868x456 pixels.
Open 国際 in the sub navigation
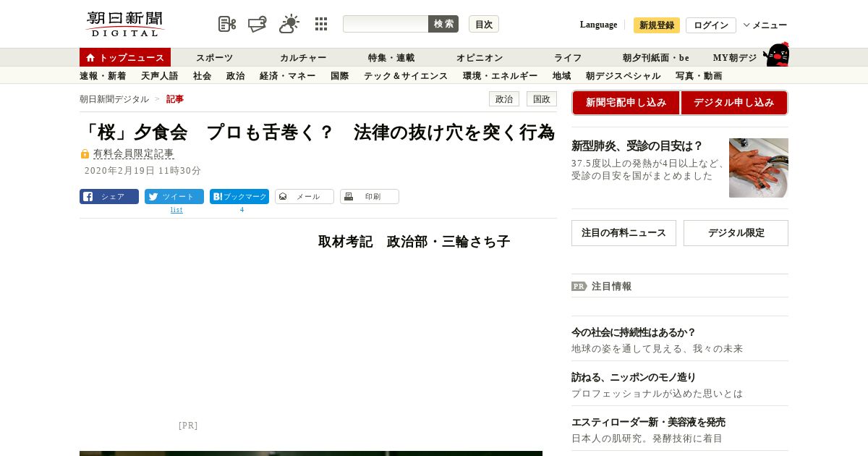pos(339,76)
